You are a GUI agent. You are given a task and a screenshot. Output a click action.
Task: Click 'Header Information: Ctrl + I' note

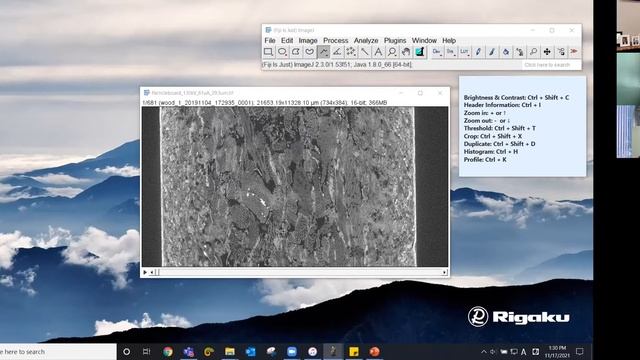(502, 105)
